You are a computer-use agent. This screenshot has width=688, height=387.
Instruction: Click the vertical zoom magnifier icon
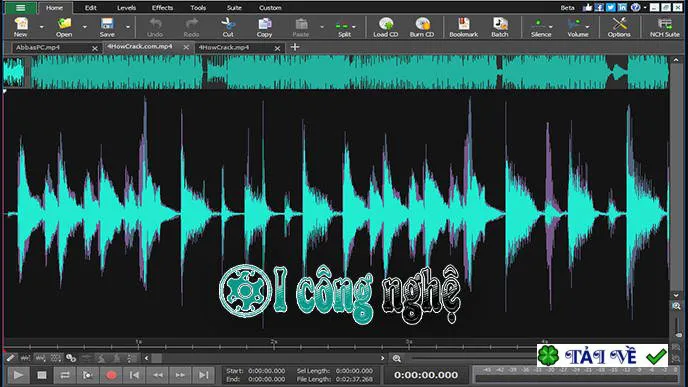[x=676, y=306]
